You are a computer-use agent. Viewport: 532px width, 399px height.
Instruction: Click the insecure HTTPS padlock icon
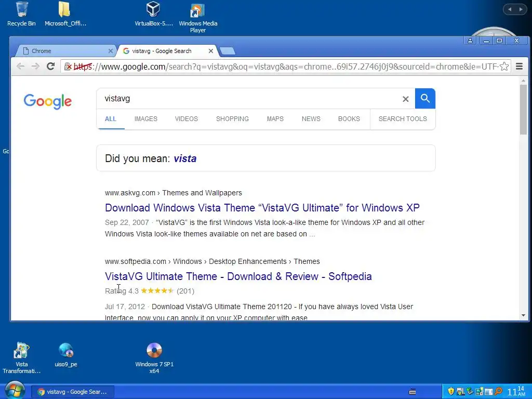click(x=68, y=66)
